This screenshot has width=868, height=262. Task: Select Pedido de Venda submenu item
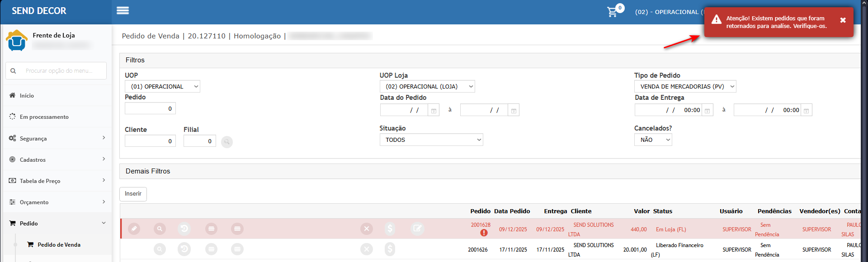[x=59, y=245]
